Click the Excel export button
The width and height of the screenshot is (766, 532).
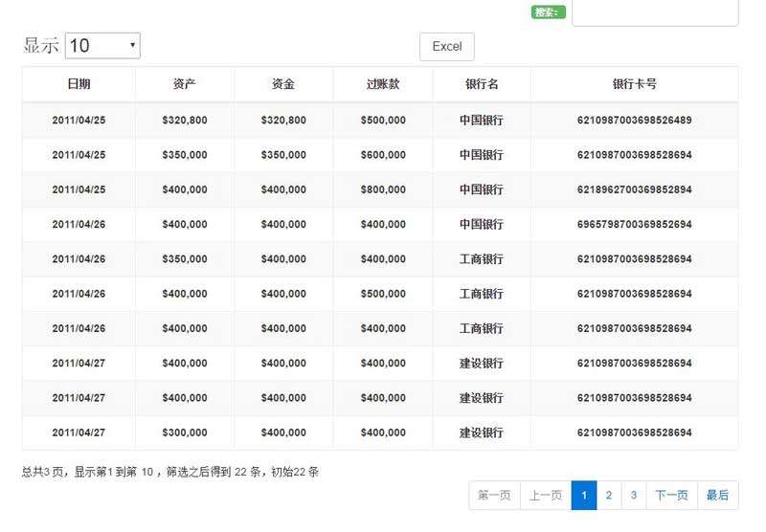(x=446, y=47)
